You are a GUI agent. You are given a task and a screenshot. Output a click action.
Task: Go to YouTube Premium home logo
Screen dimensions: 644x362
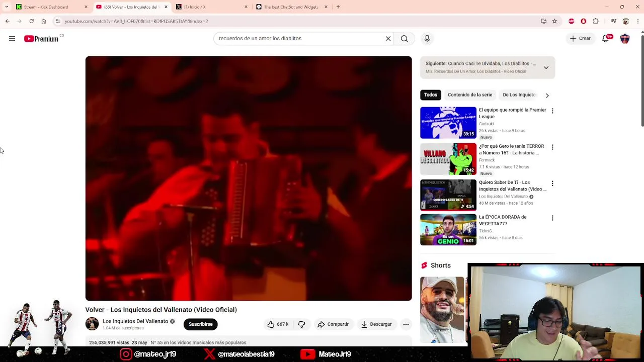pos(41,39)
